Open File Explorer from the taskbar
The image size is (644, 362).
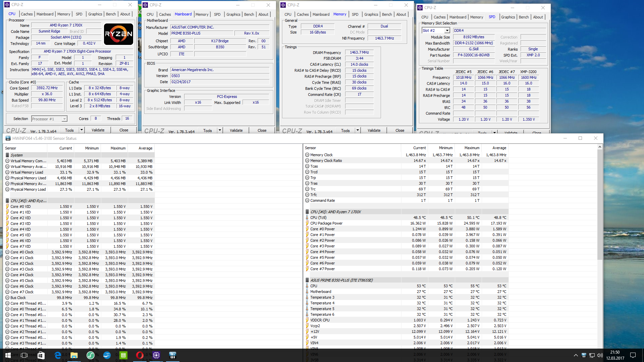pos(74,355)
